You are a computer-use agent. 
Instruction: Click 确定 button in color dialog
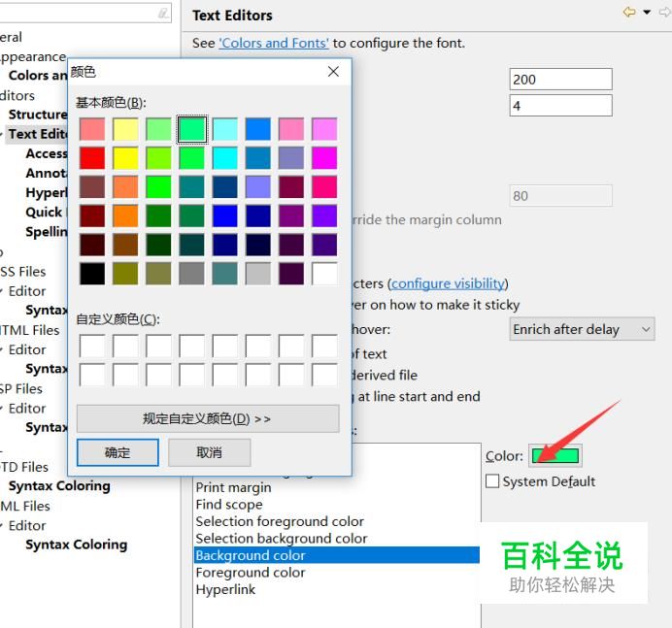pyautogui.click(x=118, y=452)
